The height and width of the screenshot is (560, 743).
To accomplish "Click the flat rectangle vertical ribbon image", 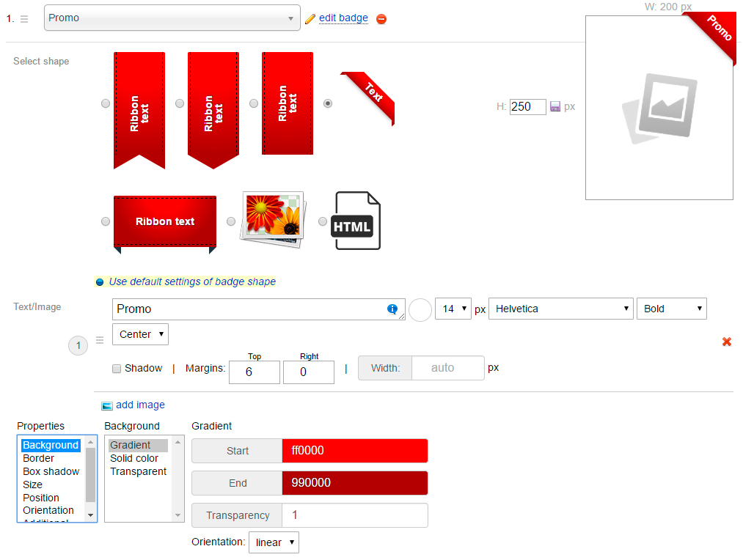I will pos(288,103).
